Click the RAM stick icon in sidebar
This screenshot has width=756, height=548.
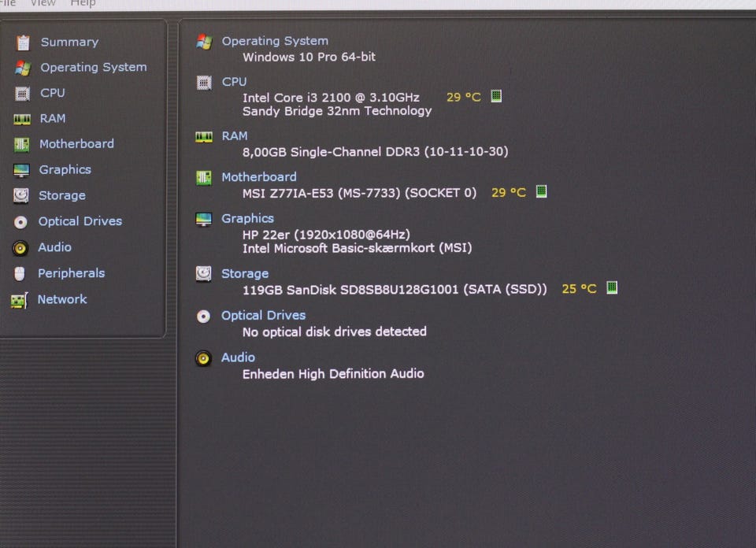click(22, 119)
